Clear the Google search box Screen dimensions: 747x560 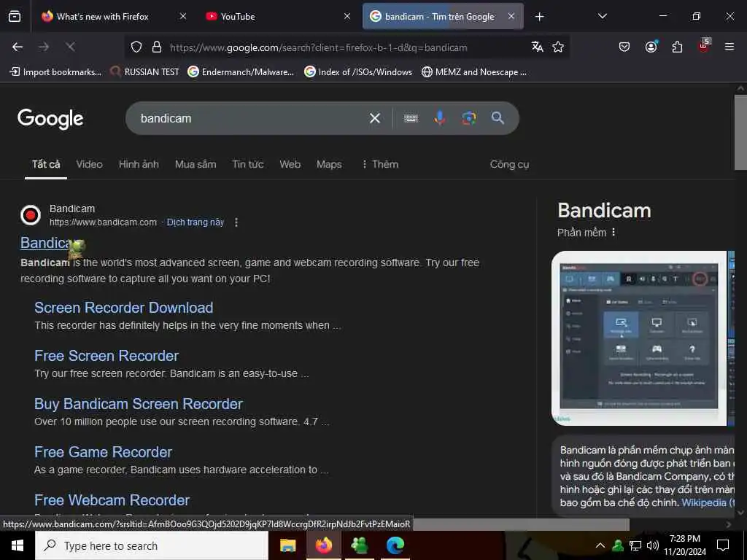(x=375, y=118)
